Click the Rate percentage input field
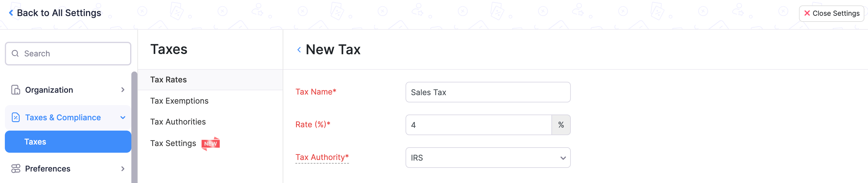Viewport: 868px width, 183px height. click(x=478, y=125)
